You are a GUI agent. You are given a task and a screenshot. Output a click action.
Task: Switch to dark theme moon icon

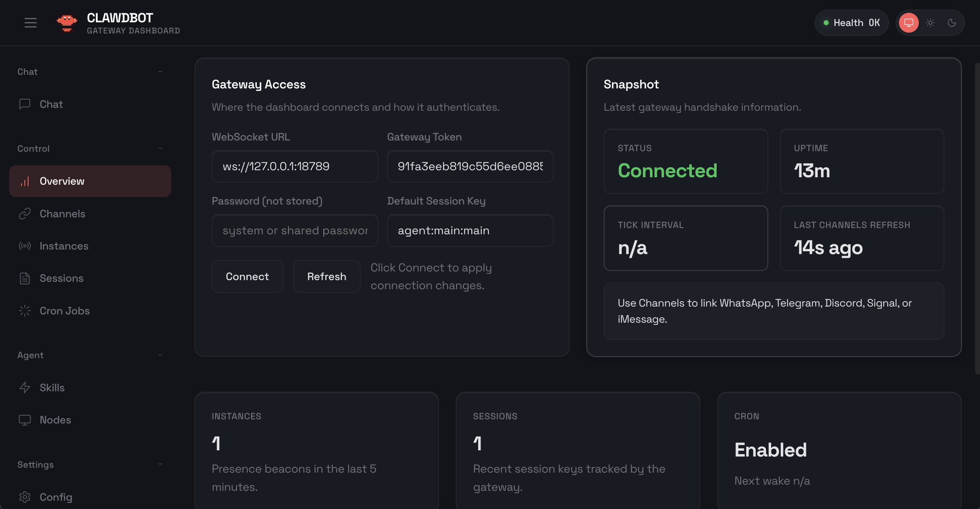(951, 23)
